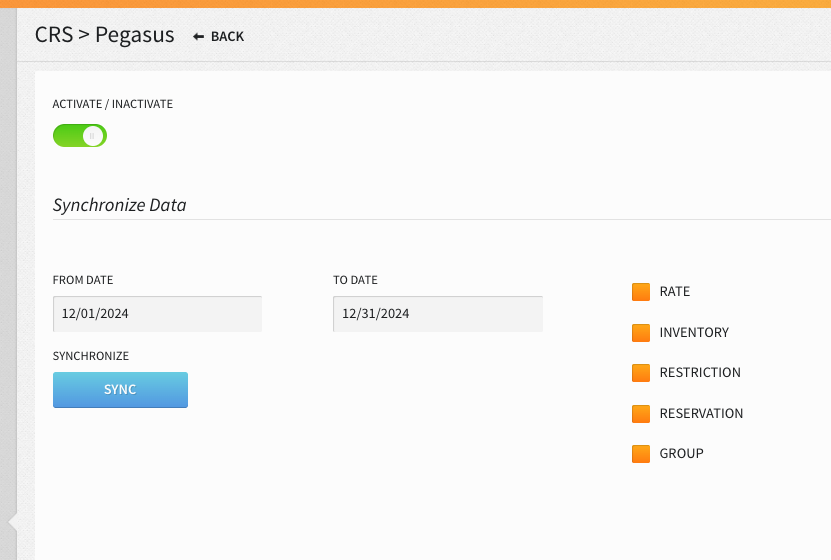Click the From Date field
This screenshot has width=831, height=560.
coord(157,314)
